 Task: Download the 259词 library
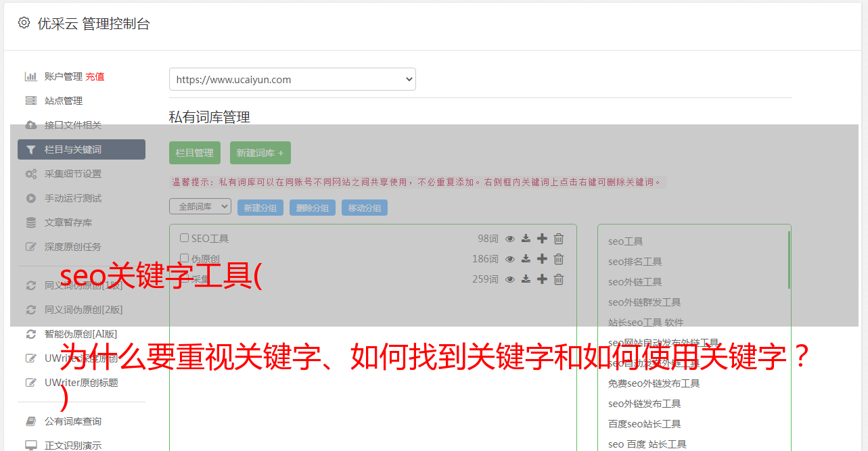[x=526, y=279]
